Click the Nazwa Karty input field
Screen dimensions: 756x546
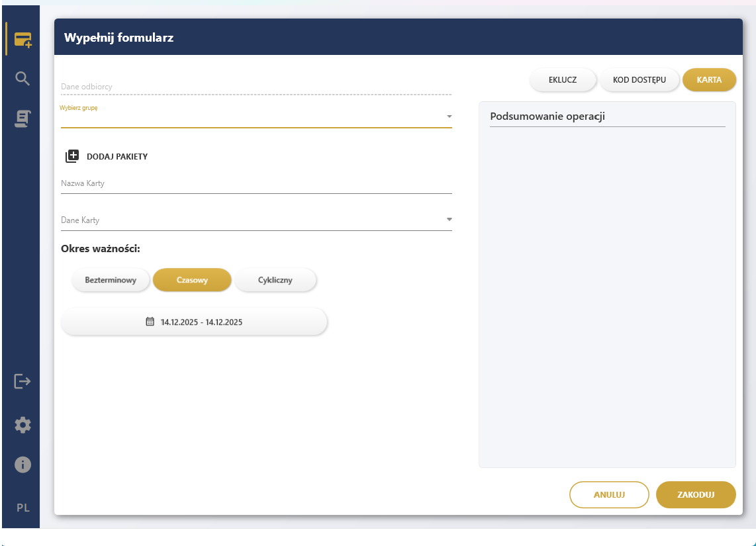(x=256, y=183)
